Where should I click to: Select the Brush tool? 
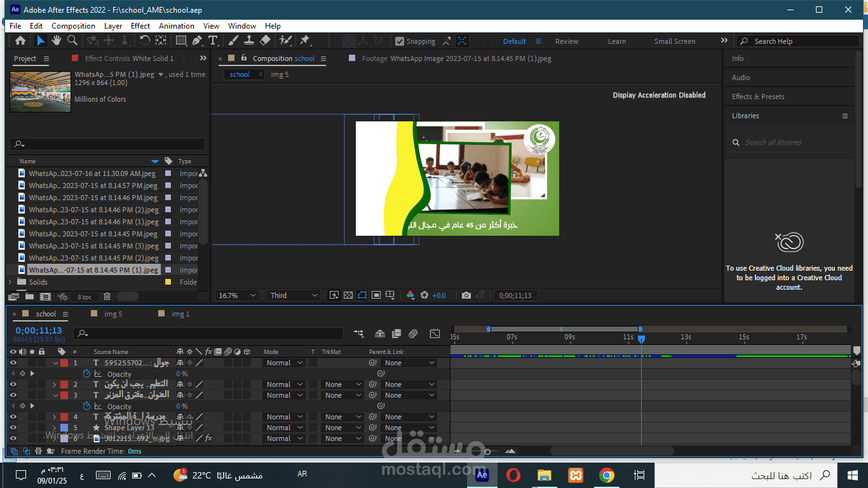[233, 41]
